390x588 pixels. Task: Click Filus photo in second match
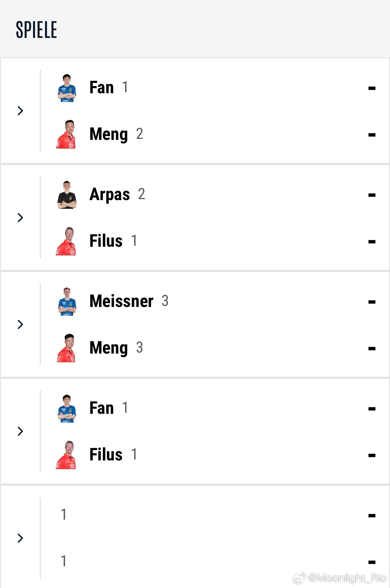(x=66, y=241)
